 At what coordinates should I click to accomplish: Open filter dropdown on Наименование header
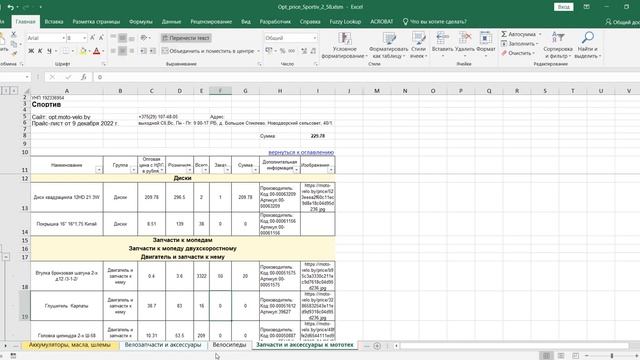click(x=99, y=170)
